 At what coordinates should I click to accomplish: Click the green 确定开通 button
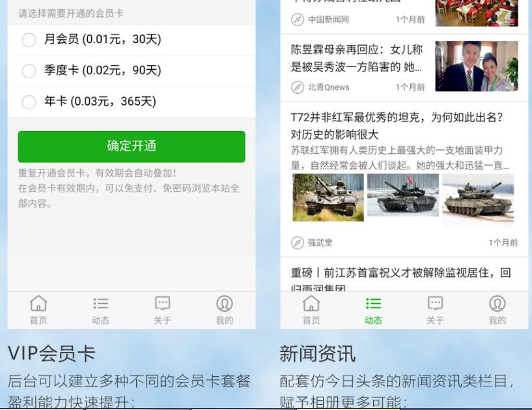click(132, 147)
